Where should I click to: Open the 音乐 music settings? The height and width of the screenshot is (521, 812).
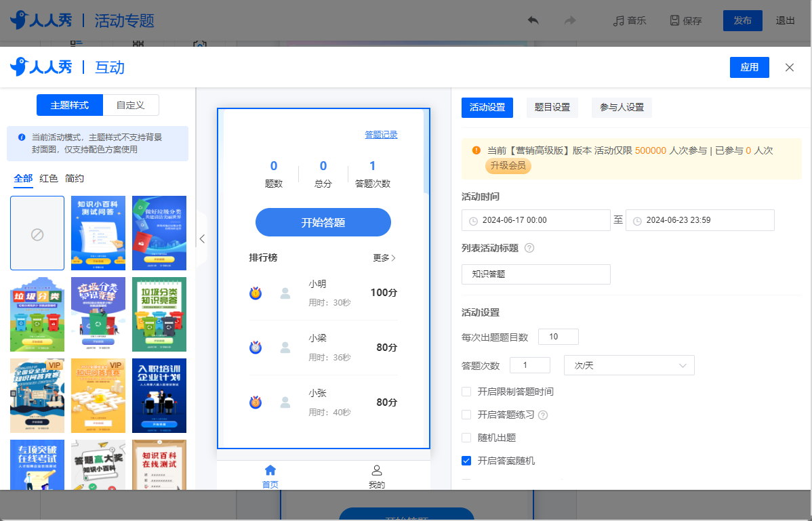coord(629,20)
